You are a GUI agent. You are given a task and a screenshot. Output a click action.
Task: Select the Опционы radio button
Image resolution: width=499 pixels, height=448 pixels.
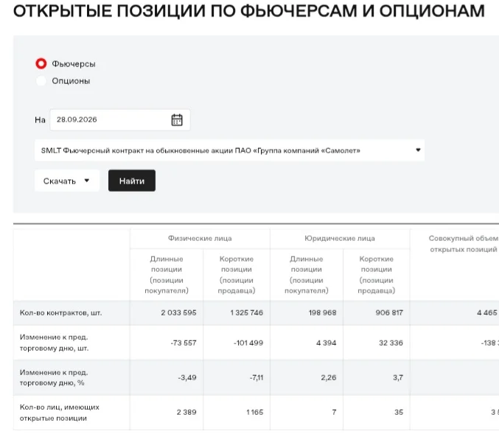coord(41,81)
